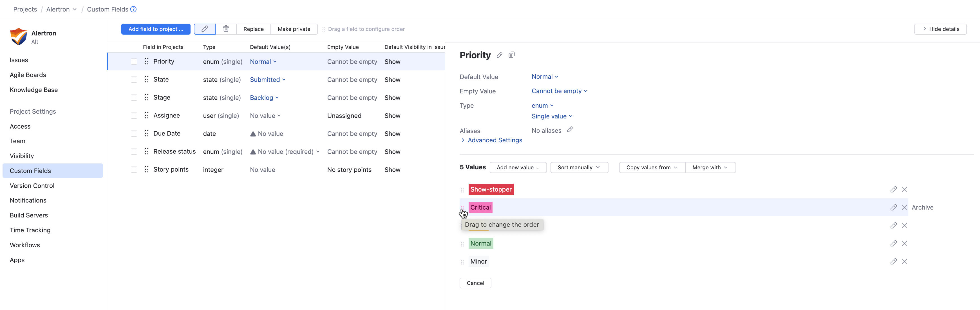Edit aliases with the pencil icon
The image size is (980, 310).
(x=570, y=130)
